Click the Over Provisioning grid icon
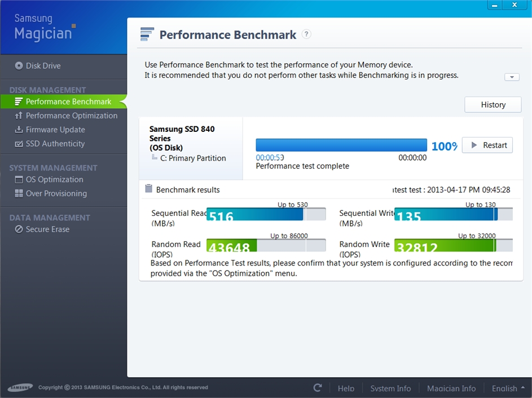Viewport: 532px width, 398px height. (x=19, y=193)
